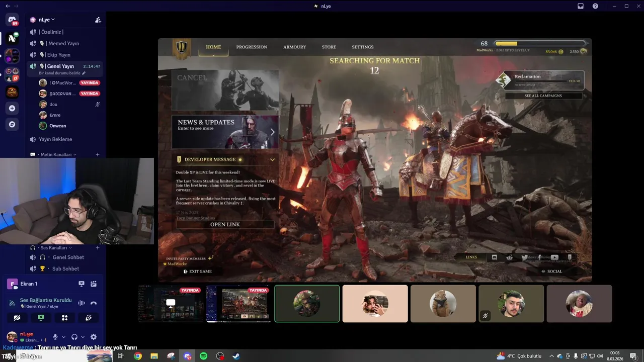Image resolution: width=644 pixels, height=362 pixels.
Task: Click the connection signal icon by Ses Bağlantısı
Action: point(12,303)
